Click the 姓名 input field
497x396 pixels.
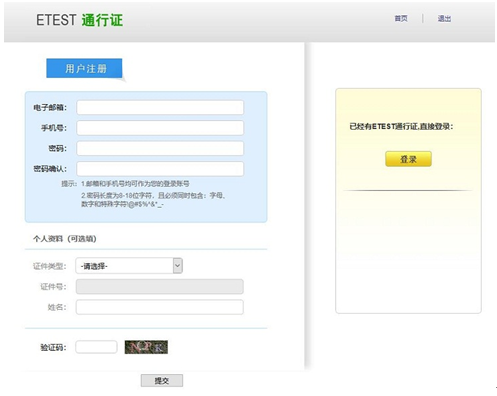click(x=160, y=307)
